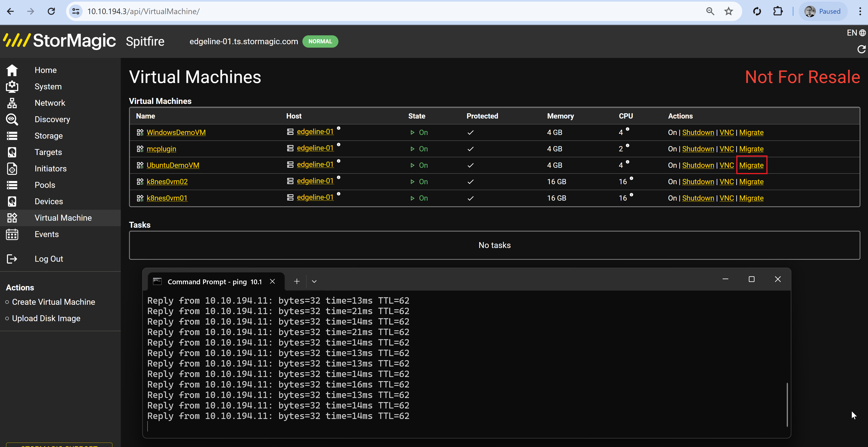Click Log Out in sidebar
The image size is (868, 447).
(49, 259)
